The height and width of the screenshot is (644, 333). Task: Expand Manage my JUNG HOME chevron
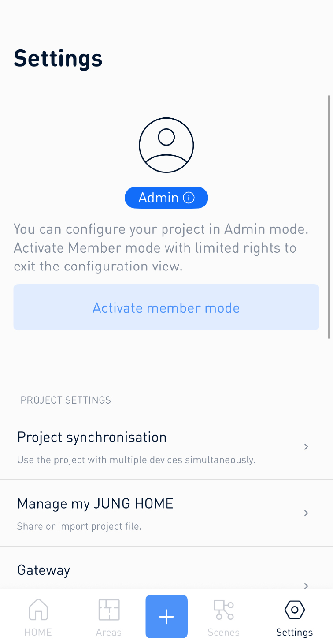[x=306, y=513]
